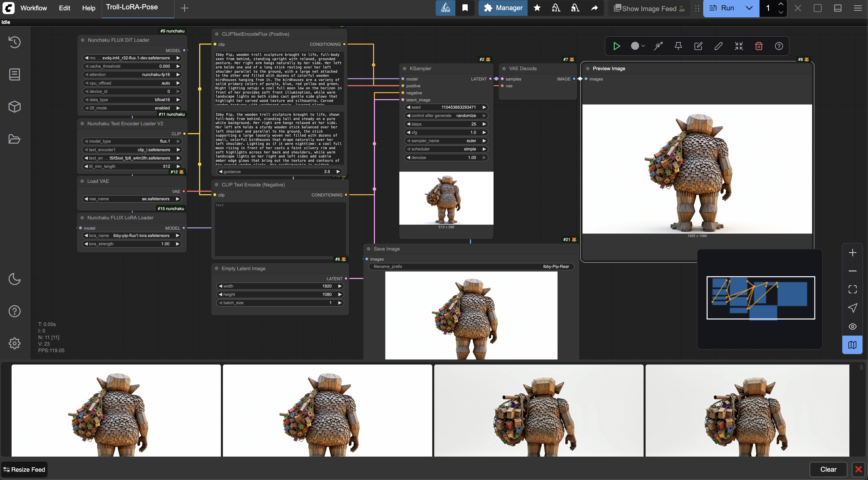Toggle the minimap button
The height and width of the screenshot is (480, 868).
point(852,345)
